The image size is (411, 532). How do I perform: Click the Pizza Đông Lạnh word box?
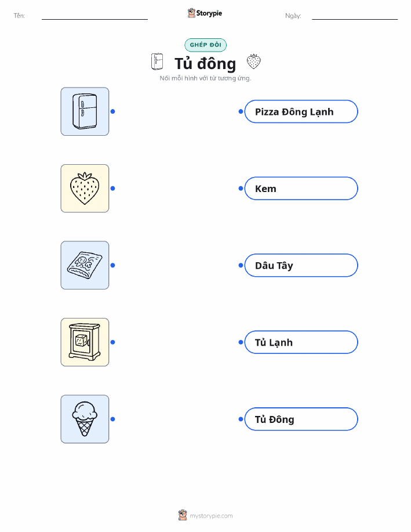tap(301, 111)
